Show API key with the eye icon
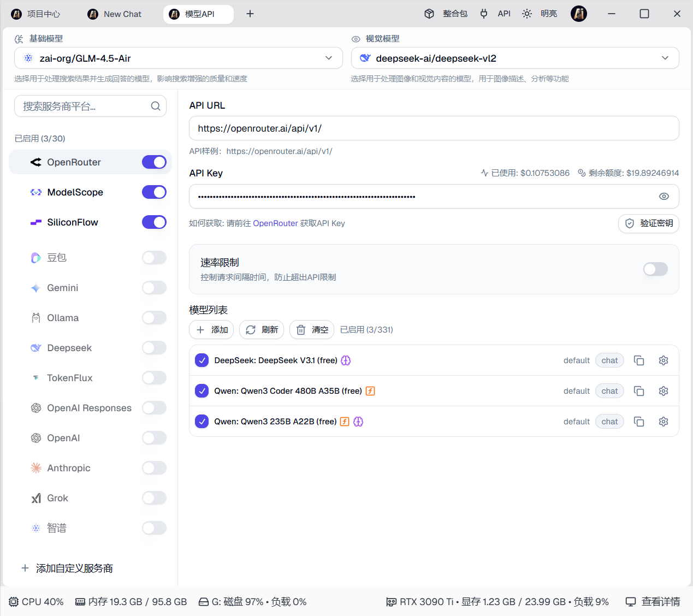This screenshot has height=616, width=693. click(664, 197)
